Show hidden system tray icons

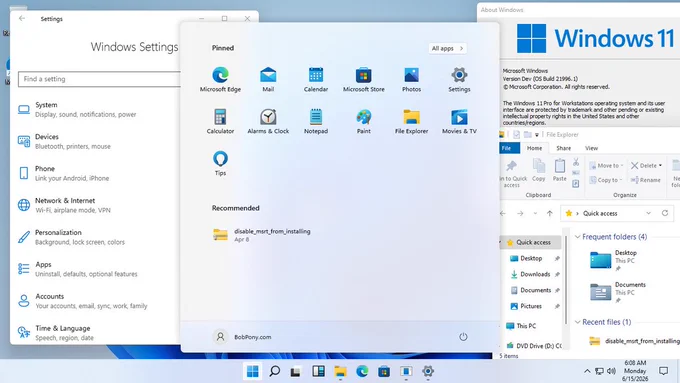(587, 371)
